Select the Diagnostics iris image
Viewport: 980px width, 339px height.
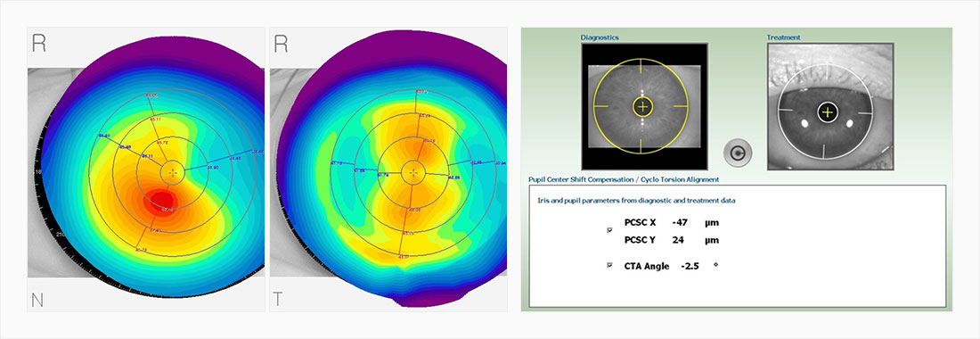point(644,106)
